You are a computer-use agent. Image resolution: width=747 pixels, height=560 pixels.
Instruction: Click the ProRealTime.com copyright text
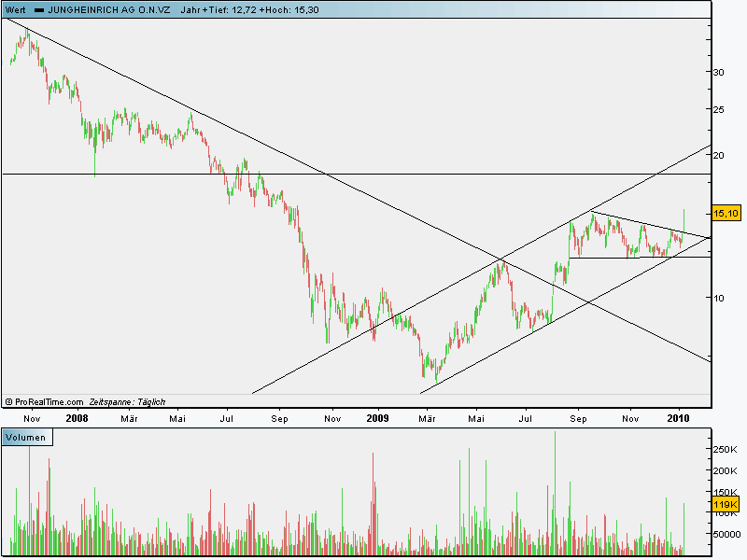44,402
